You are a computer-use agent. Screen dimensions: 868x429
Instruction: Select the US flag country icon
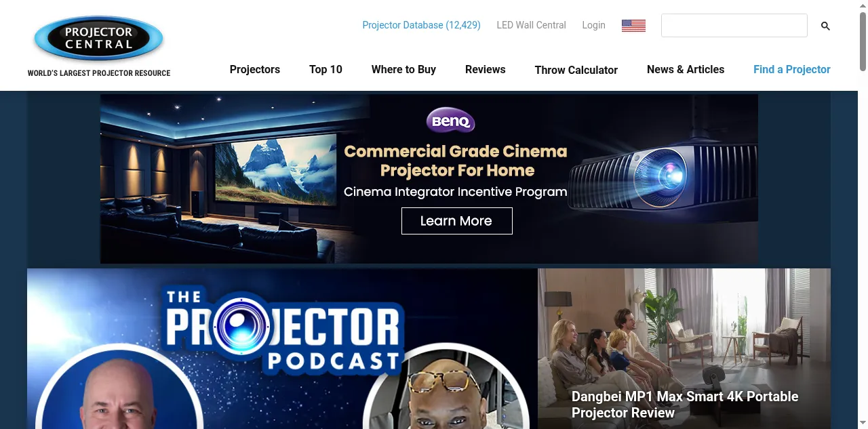633,26
